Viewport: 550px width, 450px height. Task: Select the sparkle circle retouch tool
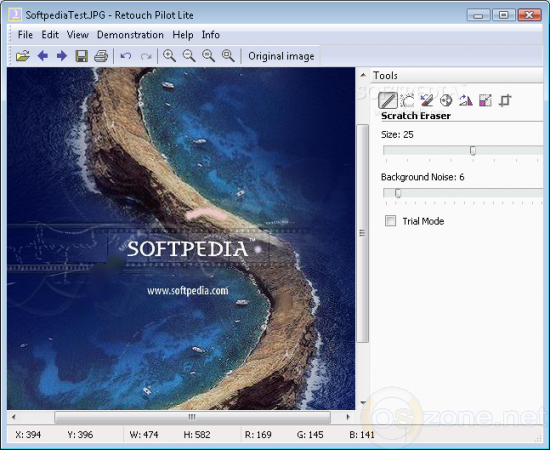click(x=407, y=101)
